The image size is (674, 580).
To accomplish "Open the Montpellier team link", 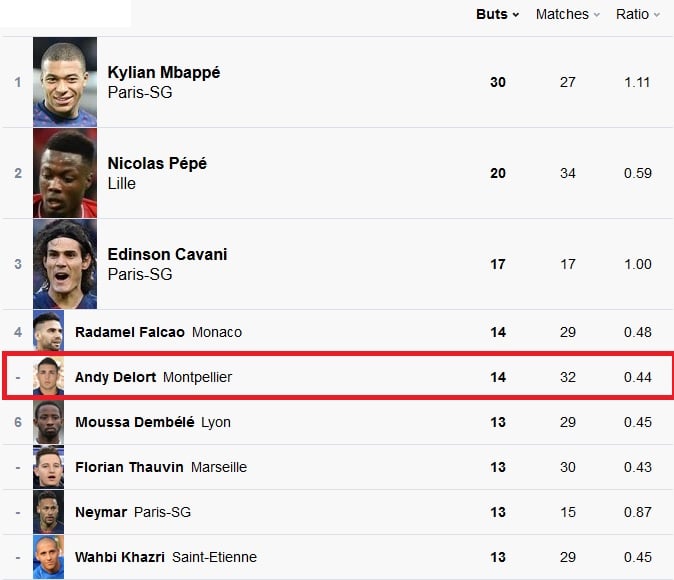I will (x=197, y=377).
